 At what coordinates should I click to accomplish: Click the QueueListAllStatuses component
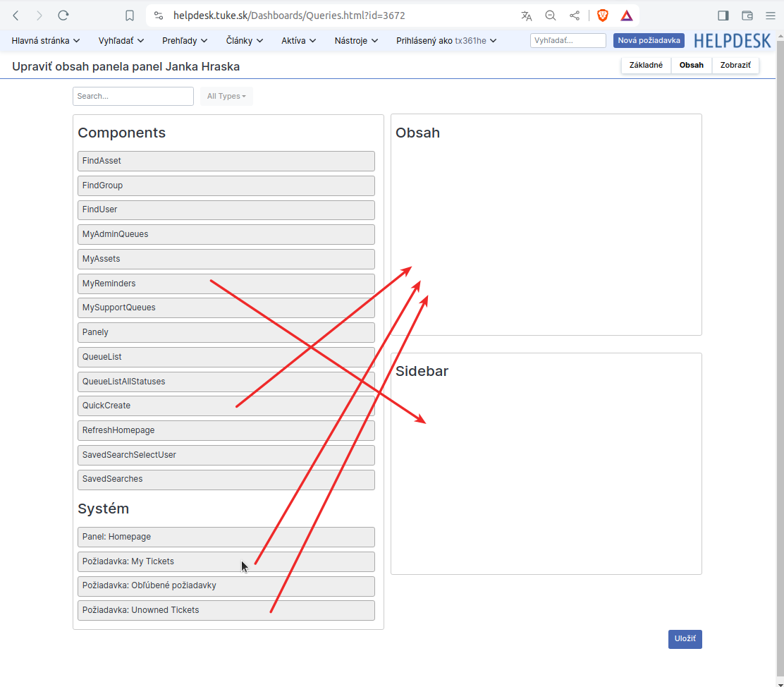click(226, 382)
